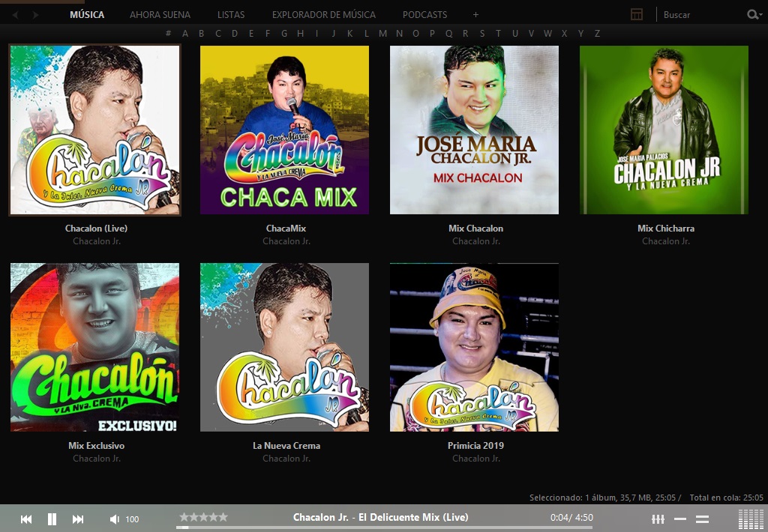Toggle the Playing panel with the equals icon
The height and width of the screenshot is (532, 768).
pyautogui.click(x=703, y=518)
